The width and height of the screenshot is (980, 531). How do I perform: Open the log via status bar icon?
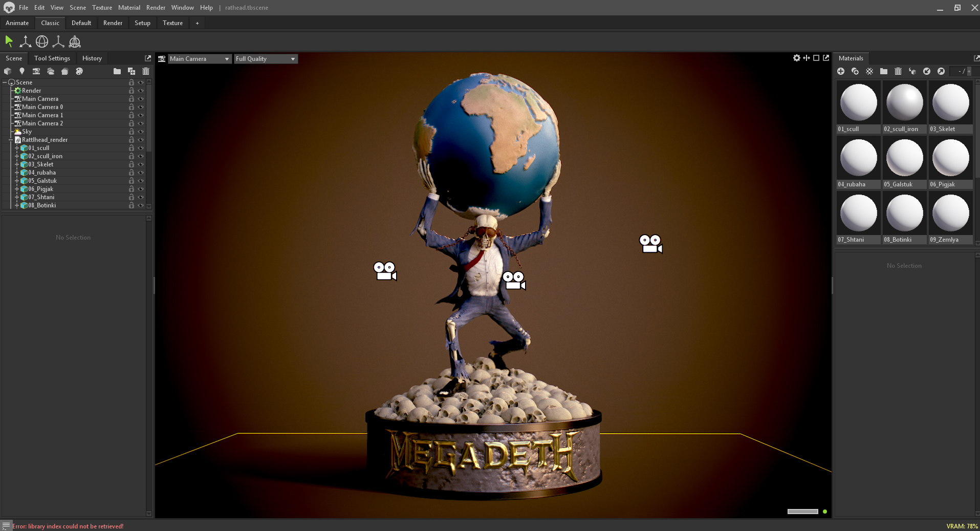(6, 526)
